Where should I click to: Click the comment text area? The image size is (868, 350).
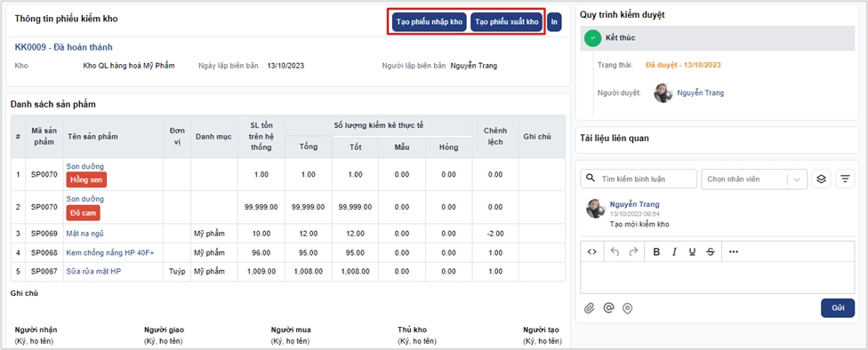pos(718,277)
